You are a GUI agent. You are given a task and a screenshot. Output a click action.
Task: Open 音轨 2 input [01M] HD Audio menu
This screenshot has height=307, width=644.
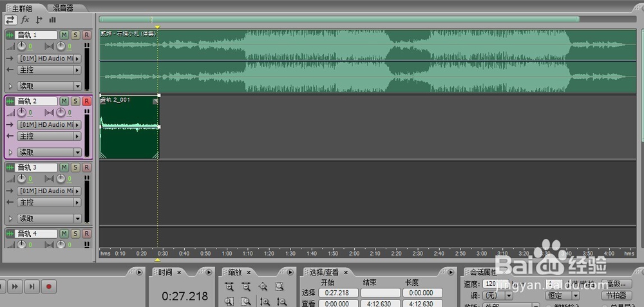point(49,124)
